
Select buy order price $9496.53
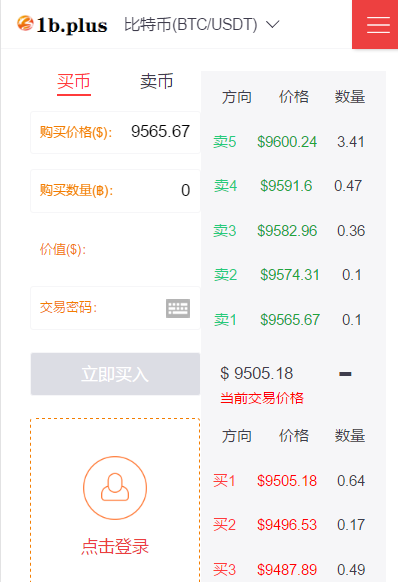287,525
